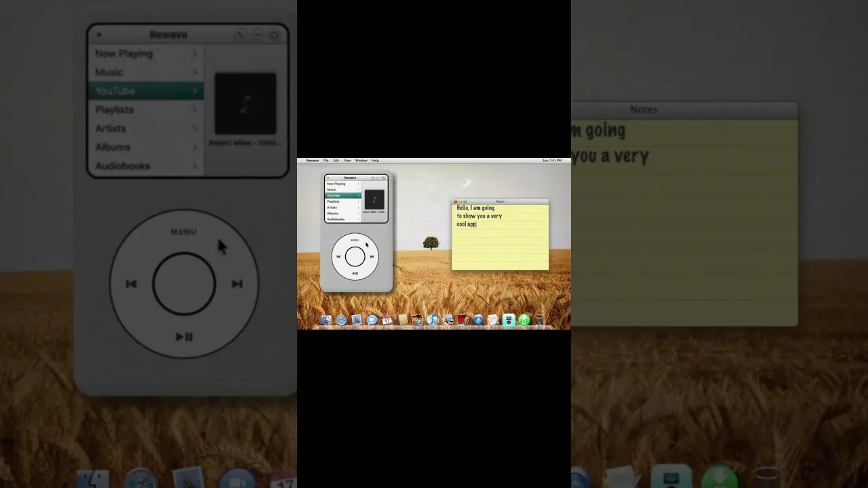Open the Calendar dock icon showing 17
The image size is (868, 488).
tap(387, 320)
